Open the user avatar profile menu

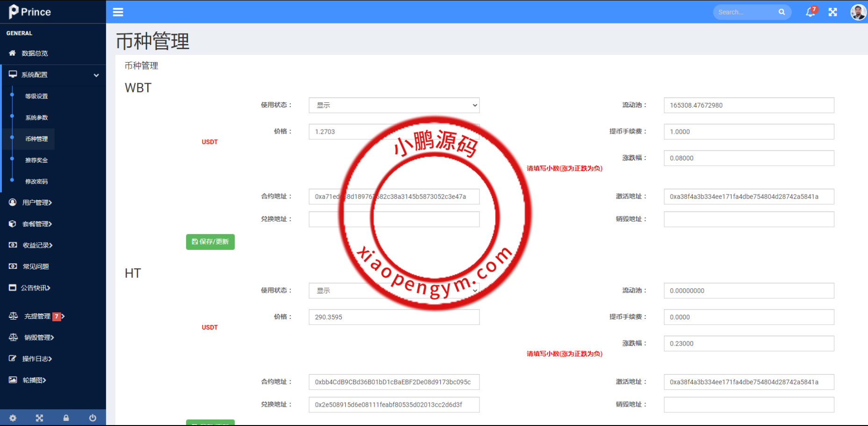point(858,12)
